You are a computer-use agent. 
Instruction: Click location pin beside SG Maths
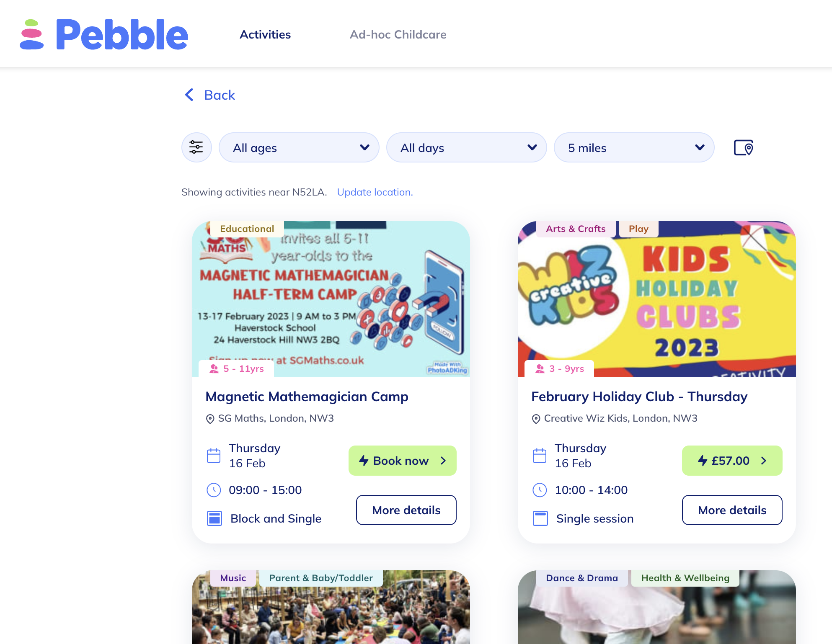tap(210, 419)
